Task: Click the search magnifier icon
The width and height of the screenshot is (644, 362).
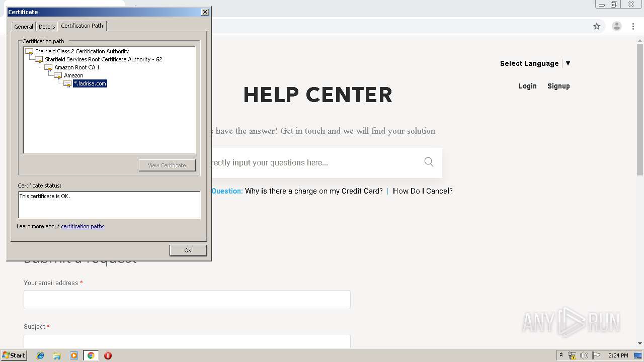Action: pos(429,162)
